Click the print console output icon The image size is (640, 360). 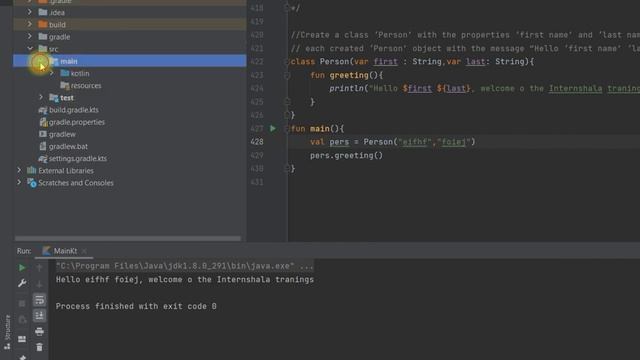point(39,331)
